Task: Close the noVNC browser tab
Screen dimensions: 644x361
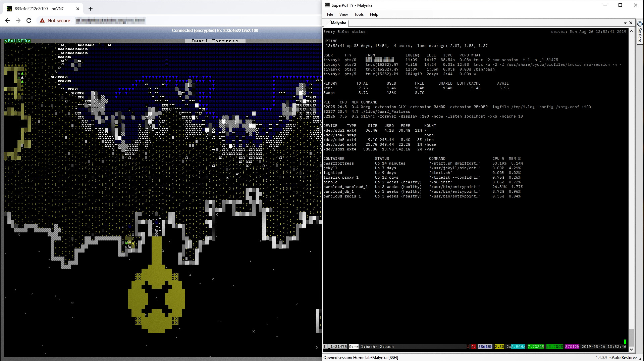Action: pos(78,9)
